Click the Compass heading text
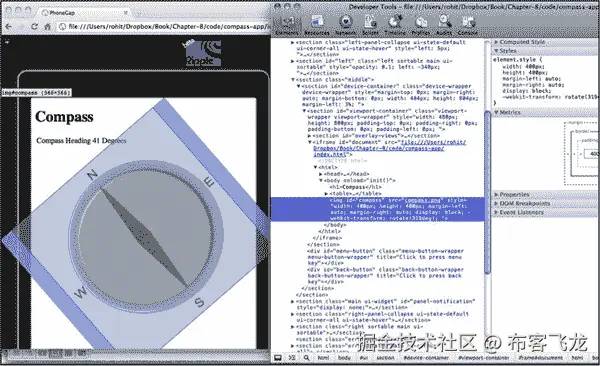The width and height of the screenshot is (600, 366). (x=64, y=117)
